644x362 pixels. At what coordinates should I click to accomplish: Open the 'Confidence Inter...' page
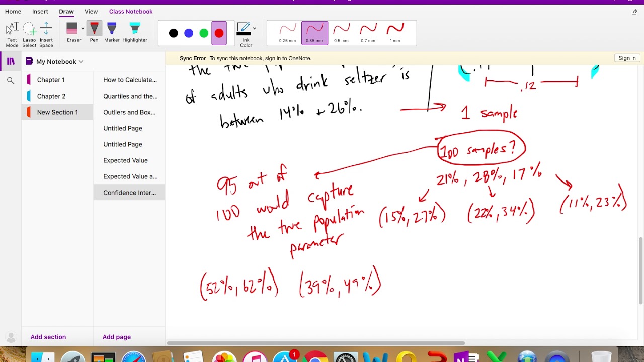point(129,193)
